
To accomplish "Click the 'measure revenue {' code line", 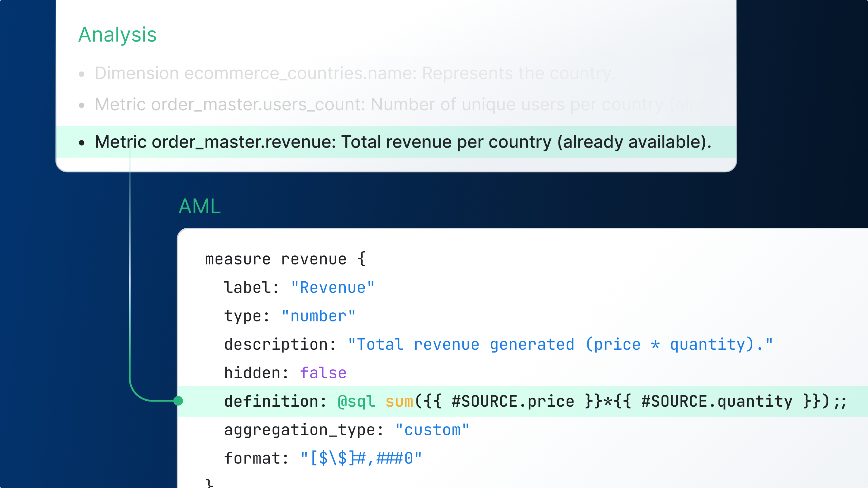I will 285,259.
